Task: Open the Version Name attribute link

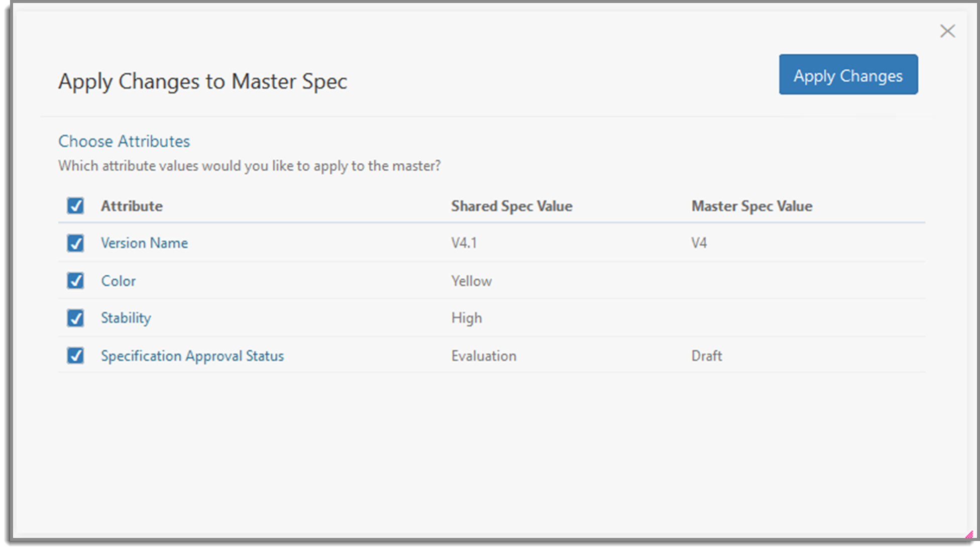Action: point(144,243)
